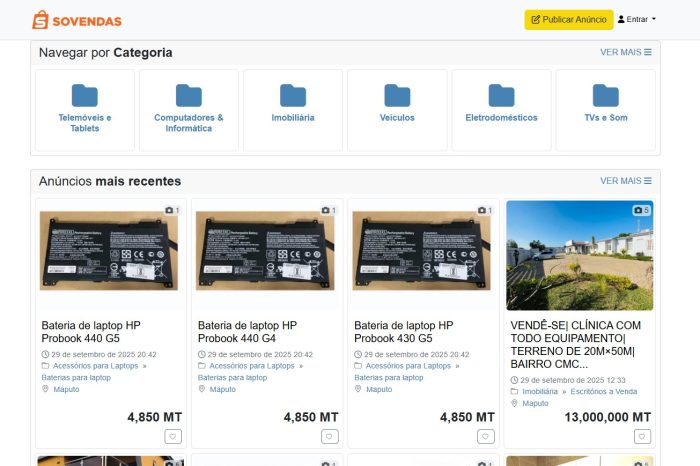The height and width of the screenshot is (466, 700).
Task: Expand the Entrar account dropdown
Action: point(637,19)
